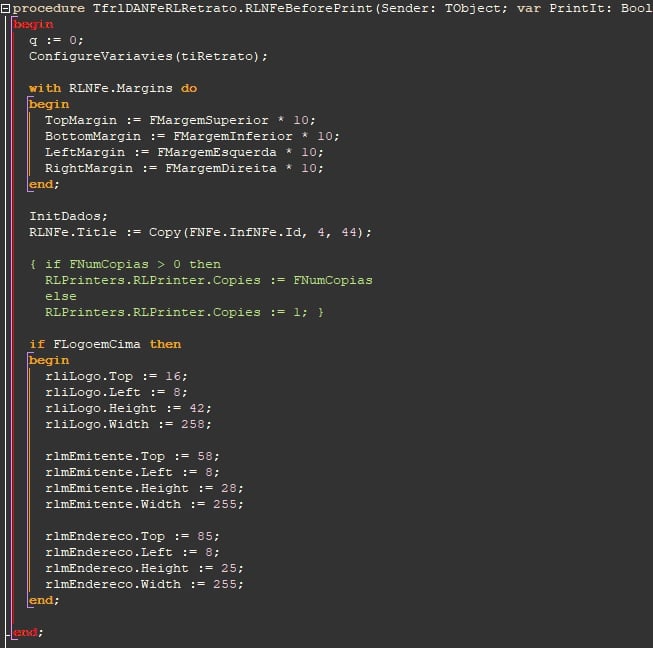
Task: Click the BottomMargin assignment line
Action: tap(192, 136)
